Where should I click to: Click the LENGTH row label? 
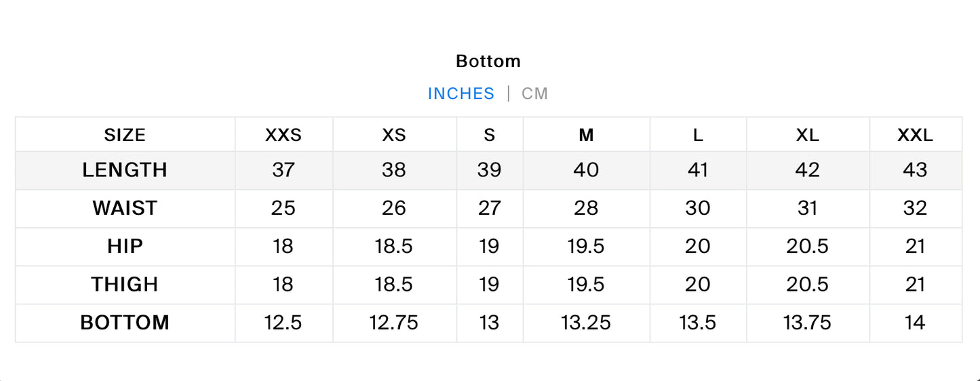125,170
